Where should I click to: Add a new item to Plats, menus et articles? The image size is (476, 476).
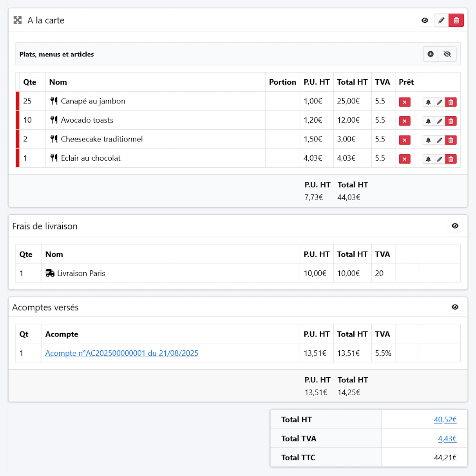click(431, 54)
